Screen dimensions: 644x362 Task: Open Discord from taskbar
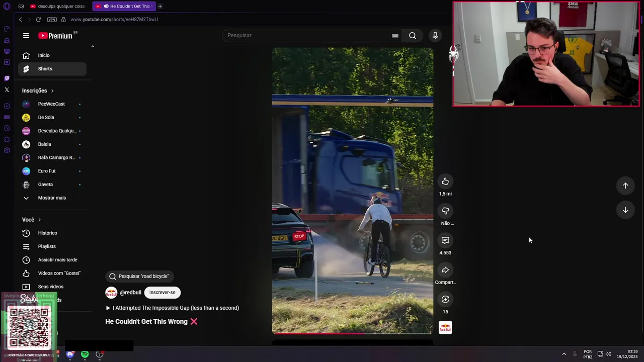tap(70, 354)
